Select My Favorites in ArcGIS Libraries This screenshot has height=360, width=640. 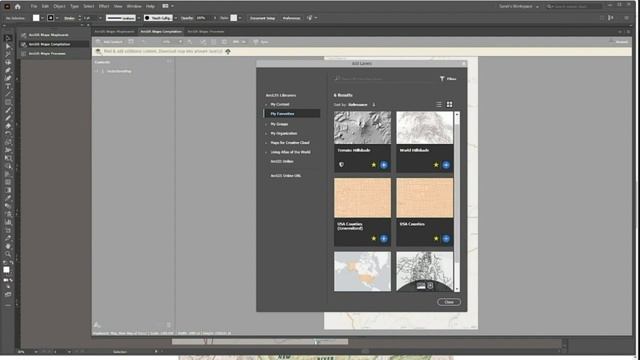click(292, 114)
